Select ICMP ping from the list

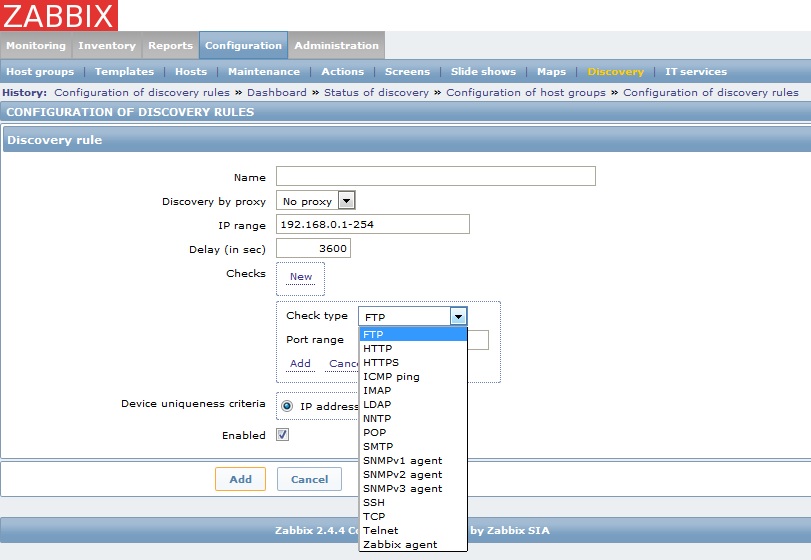391,377
